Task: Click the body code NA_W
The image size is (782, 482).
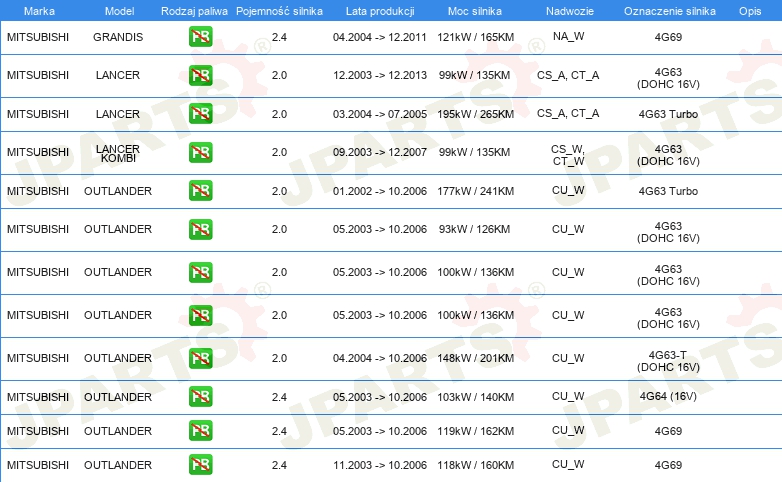Action: click(569, 36)
